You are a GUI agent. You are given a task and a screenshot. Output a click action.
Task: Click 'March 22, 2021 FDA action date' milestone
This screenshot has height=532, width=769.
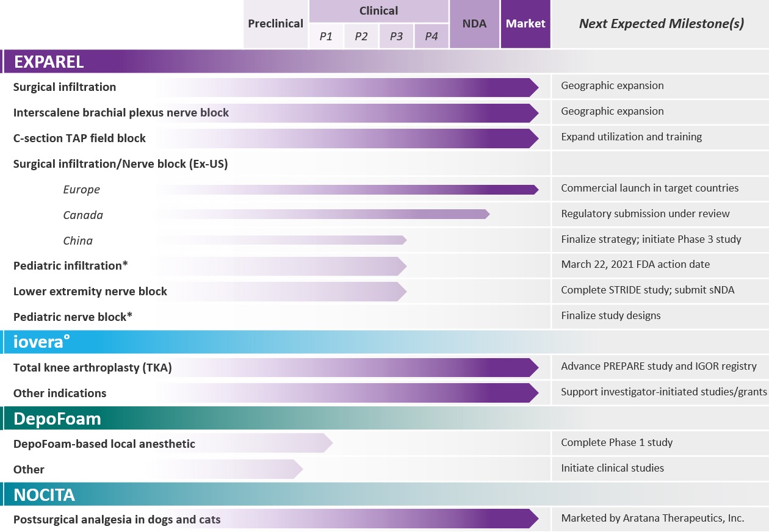coord(635,265)
